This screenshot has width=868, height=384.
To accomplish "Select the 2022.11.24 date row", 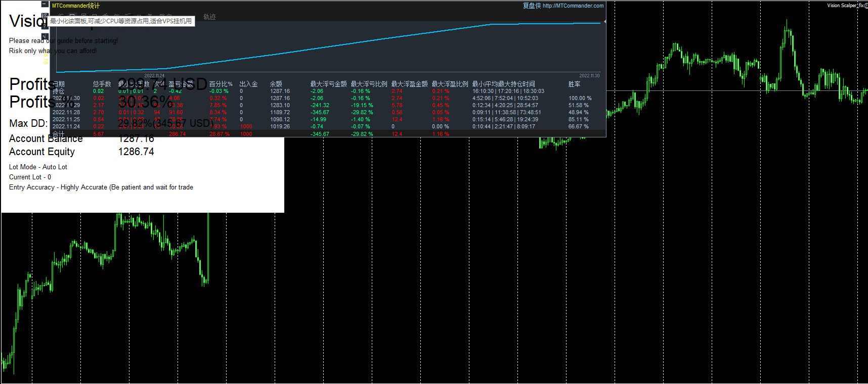I will pos(66,126).
